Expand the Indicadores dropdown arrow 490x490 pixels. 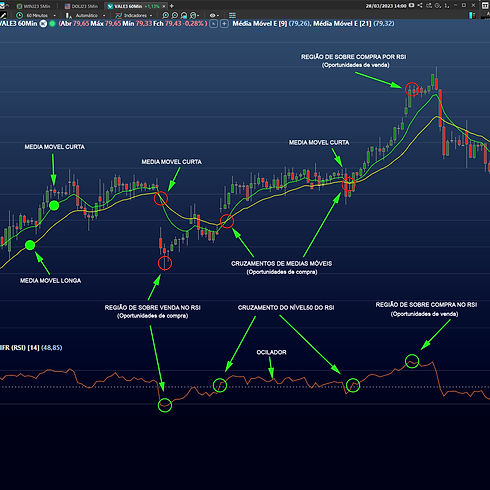(151, 16)
